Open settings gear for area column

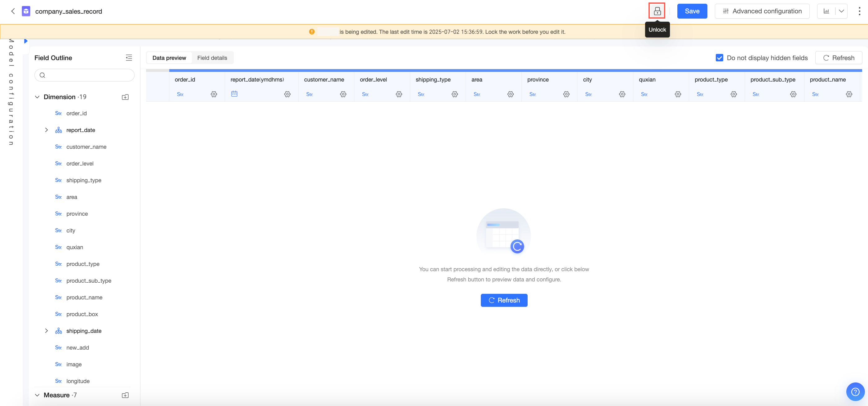[511, 94]
